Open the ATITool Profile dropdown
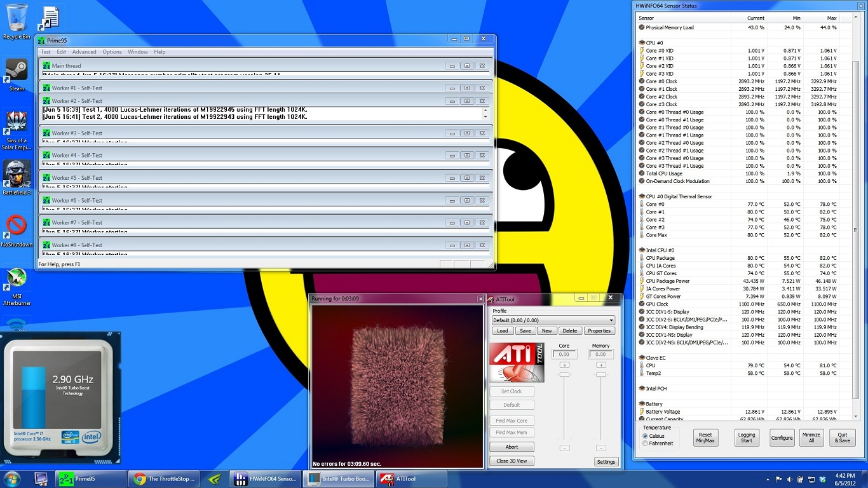 coord(553,320)
